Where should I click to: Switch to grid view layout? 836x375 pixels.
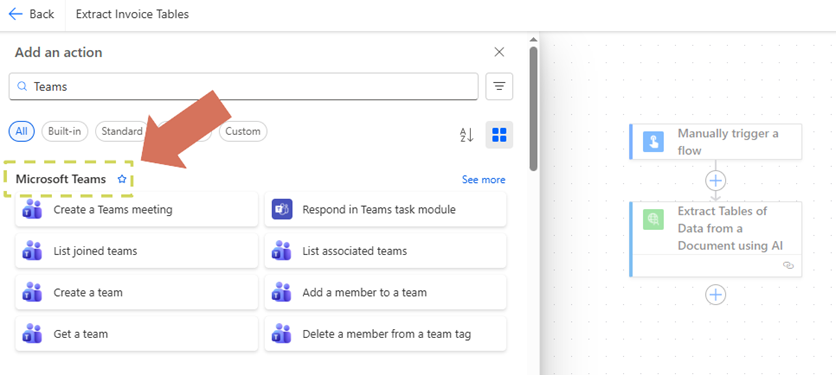(x=499, y=135)
